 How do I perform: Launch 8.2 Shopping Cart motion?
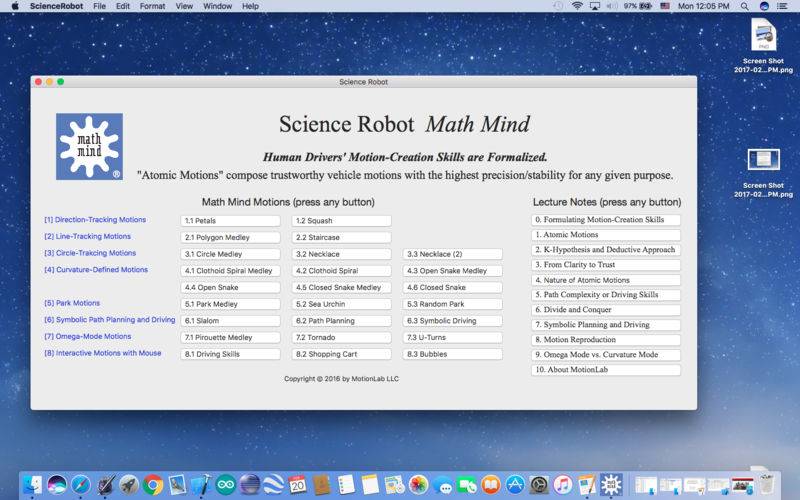point(341,354)
